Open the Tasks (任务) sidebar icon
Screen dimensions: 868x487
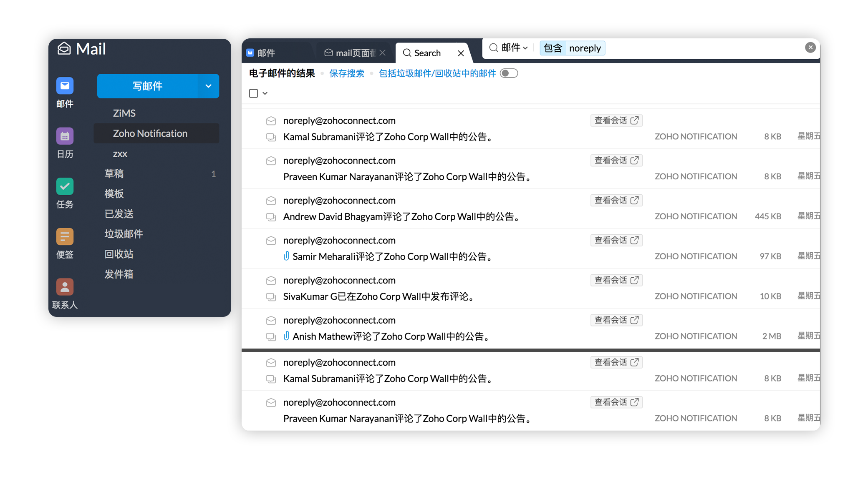pos(65,186)
